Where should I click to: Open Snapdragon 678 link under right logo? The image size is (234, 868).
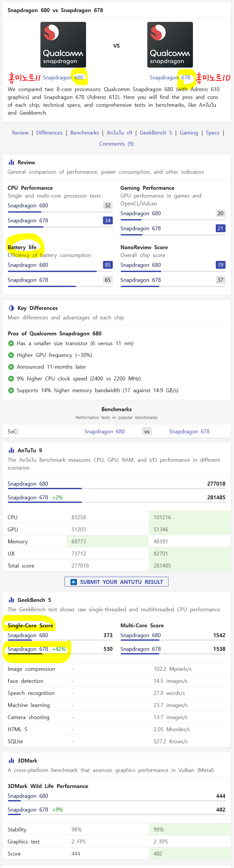coord(170,77)
